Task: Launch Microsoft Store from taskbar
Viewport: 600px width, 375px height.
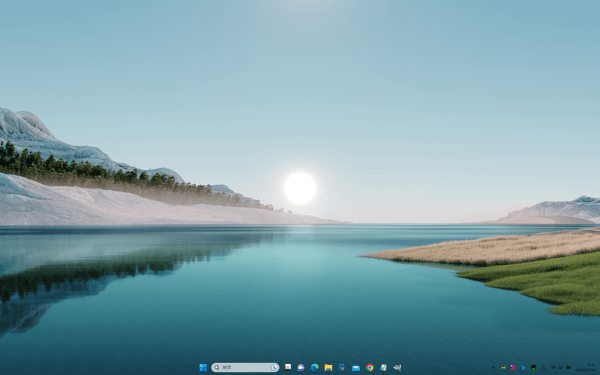Action: click(342, 367)
